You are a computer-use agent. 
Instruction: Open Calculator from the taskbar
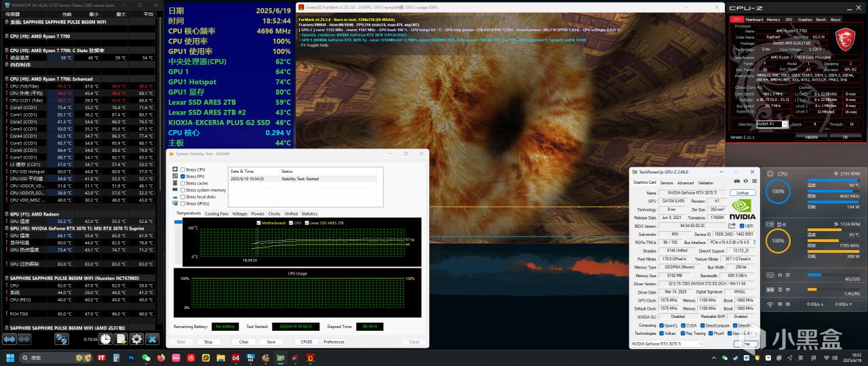116,358
